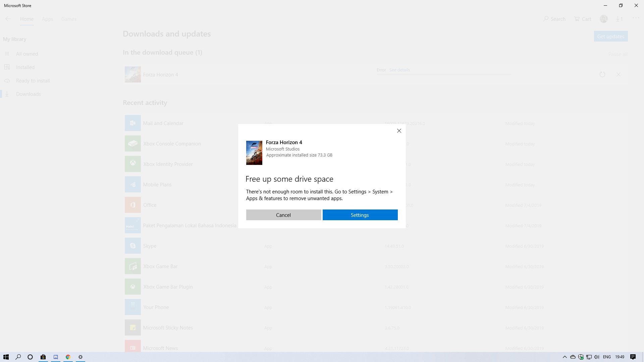Close the Free up drive space dialog
The image size is (644, 362).
399,131
